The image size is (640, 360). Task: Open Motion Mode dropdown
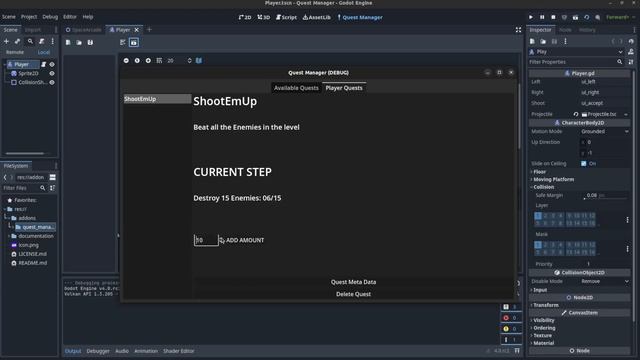coord(604,131)
